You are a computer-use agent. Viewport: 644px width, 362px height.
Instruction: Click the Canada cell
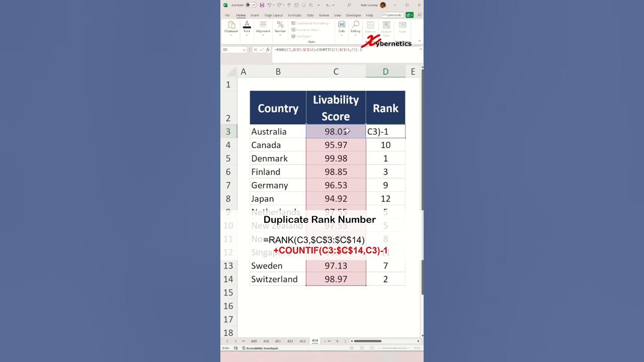click(278, 145)
